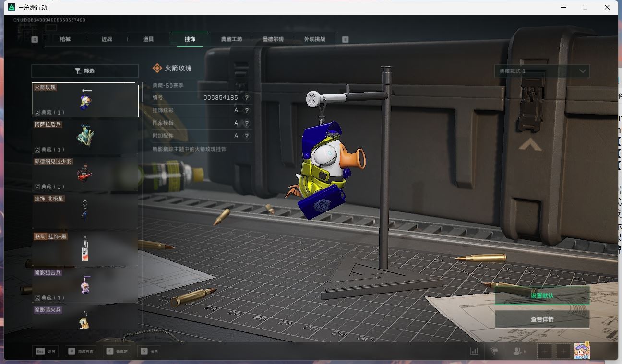
Task: Select the 外观挑战 tab
Action: 314,39
